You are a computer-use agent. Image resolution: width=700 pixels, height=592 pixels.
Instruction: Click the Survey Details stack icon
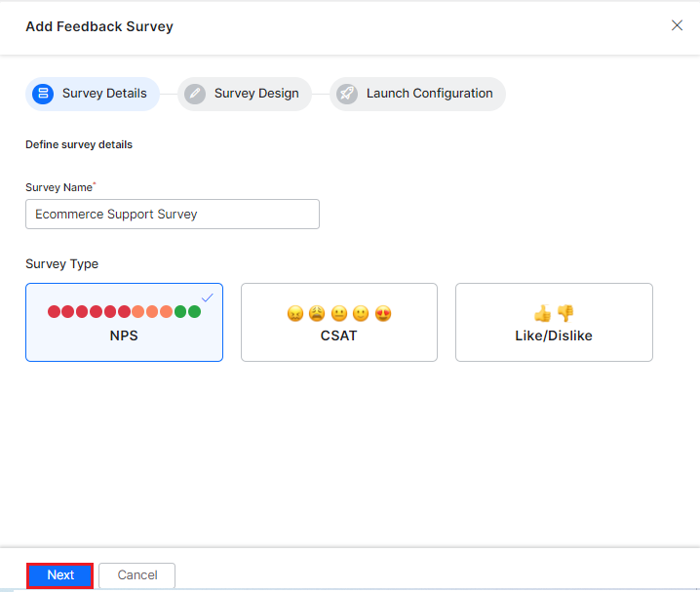coord(43,94)
